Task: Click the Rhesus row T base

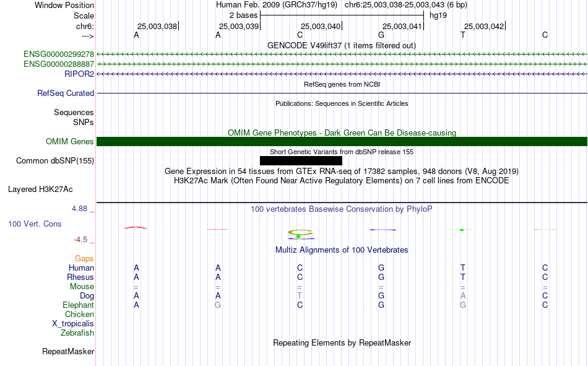Action: pos(463,277)
